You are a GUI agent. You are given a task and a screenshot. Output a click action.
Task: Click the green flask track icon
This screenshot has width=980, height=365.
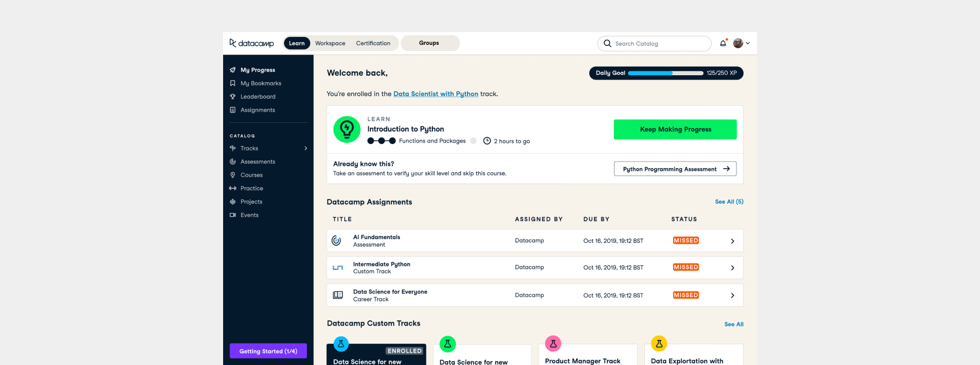[447, 344]
